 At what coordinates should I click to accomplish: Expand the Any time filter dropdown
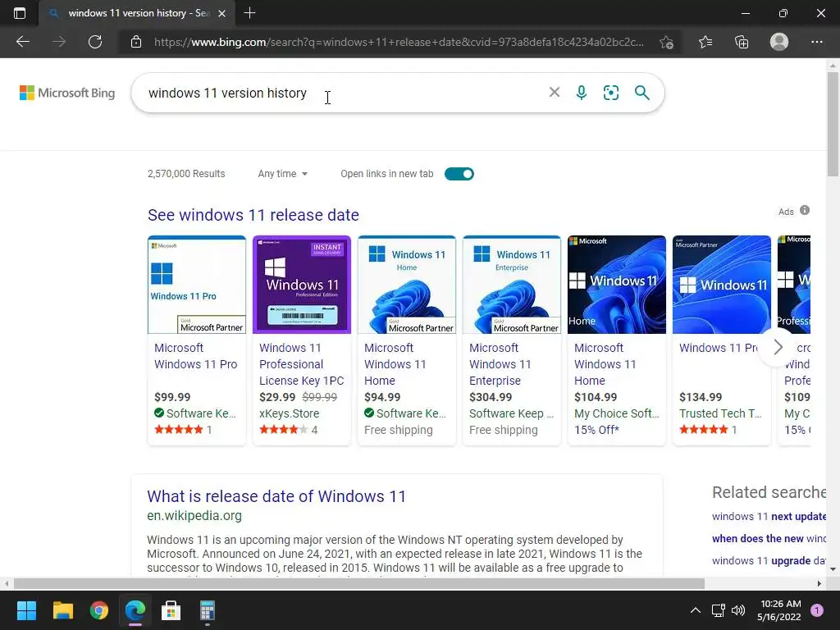[x=283, y=174]
